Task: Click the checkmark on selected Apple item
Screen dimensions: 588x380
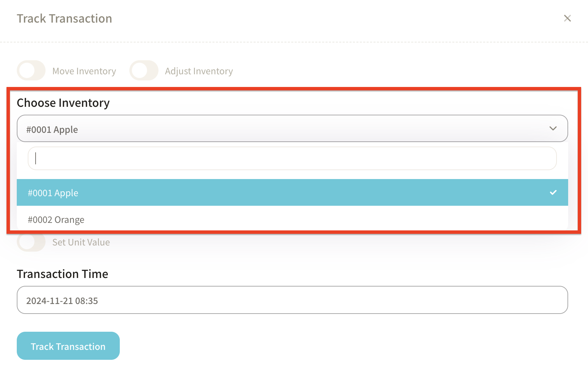Action: pyautogui.click(x=553, y=192)
